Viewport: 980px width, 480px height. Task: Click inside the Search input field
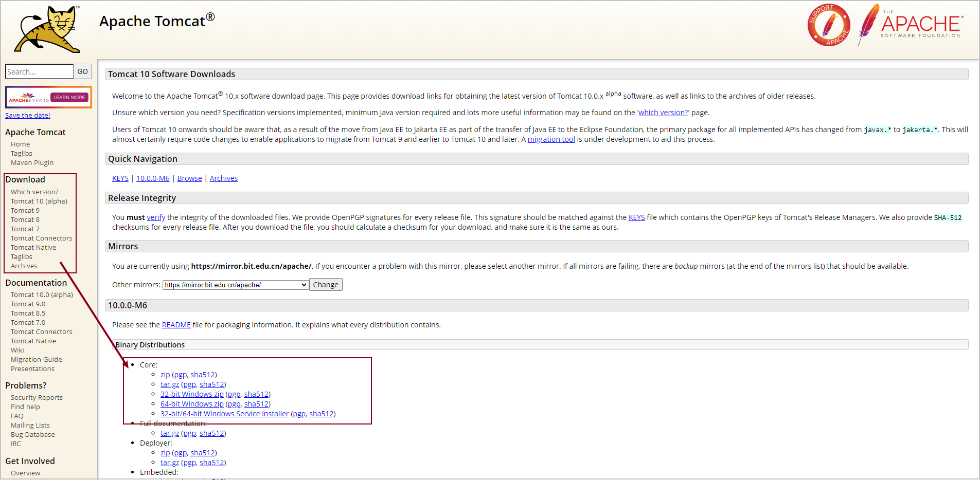click(x=39, y=71)
